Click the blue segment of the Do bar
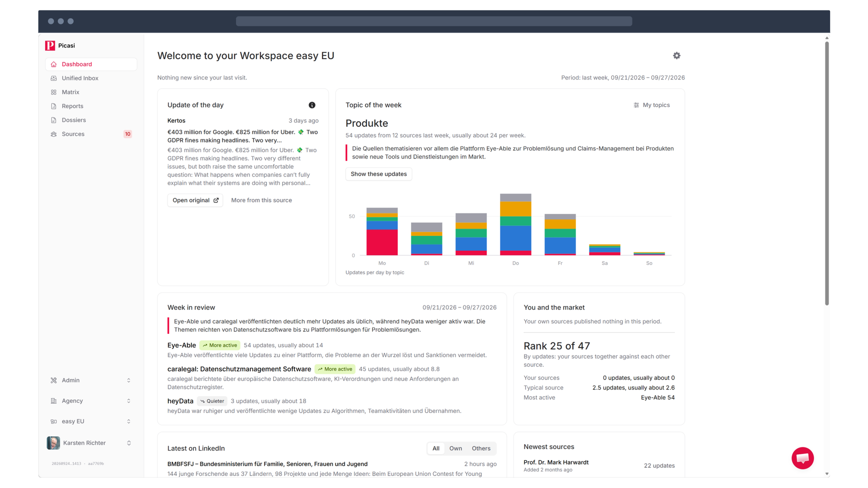The image size is (868, 488). point(515,238)
